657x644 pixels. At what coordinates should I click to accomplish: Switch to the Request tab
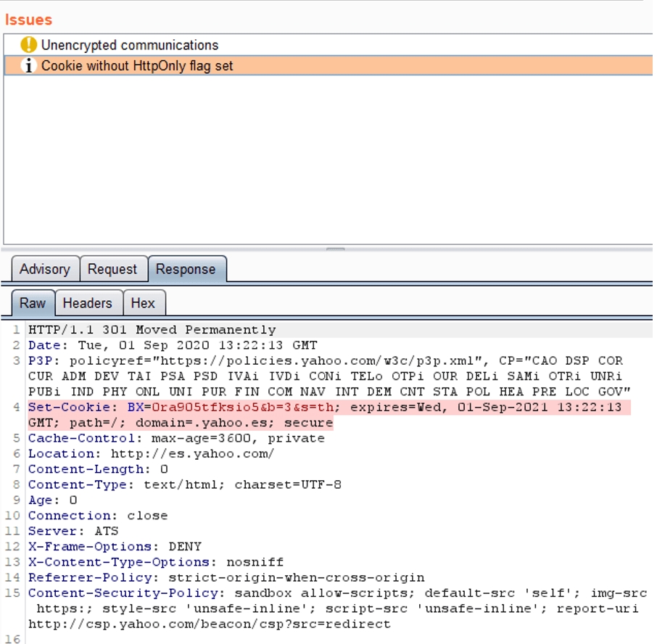point(112,269)
